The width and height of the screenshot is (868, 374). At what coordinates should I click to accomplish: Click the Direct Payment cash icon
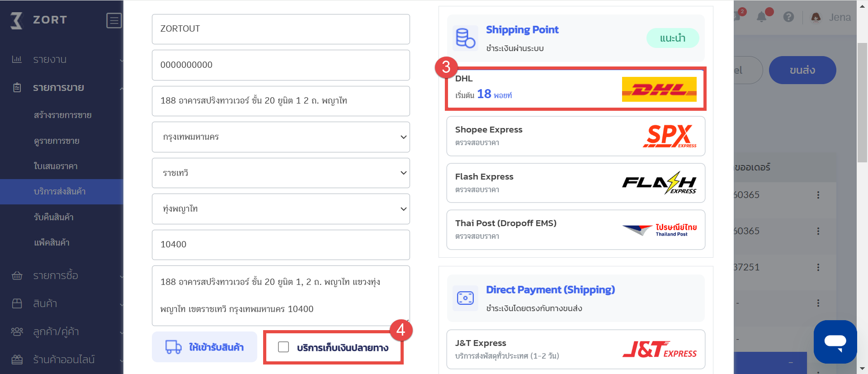(x=465, y=298)
